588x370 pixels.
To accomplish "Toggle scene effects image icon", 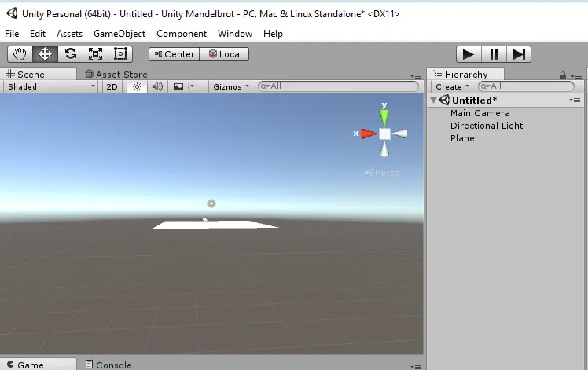I will point(178,86).
